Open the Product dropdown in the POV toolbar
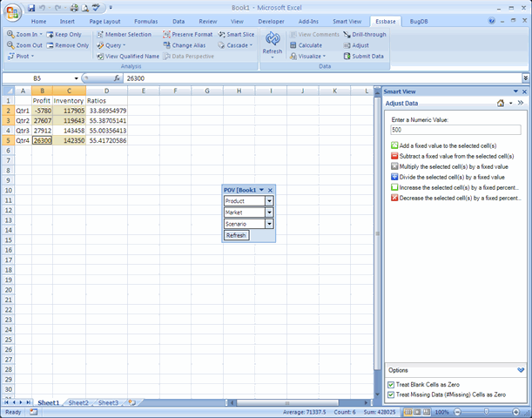Screen dimensions: 532x418 pos(269,201)
